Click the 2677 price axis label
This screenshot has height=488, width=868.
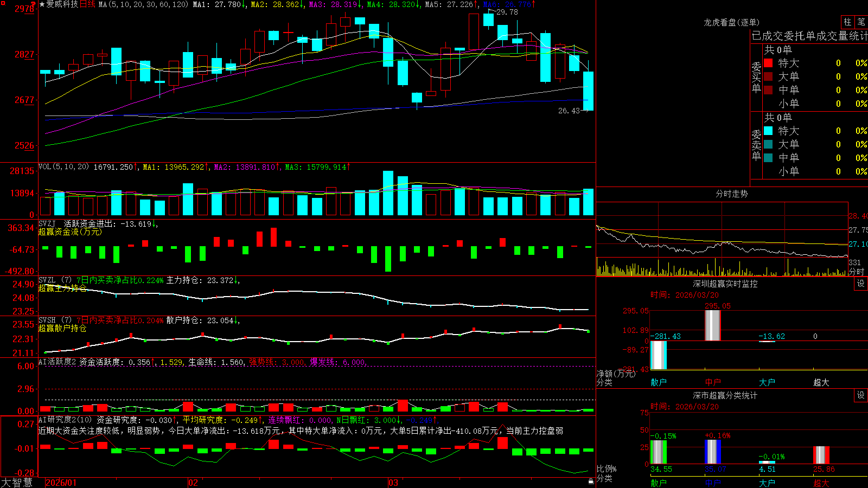pos(24,100)
